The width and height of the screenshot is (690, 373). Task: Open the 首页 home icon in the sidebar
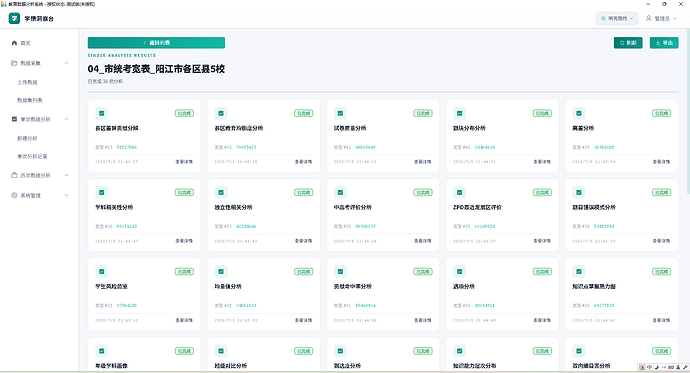click(x=14, y=43)
